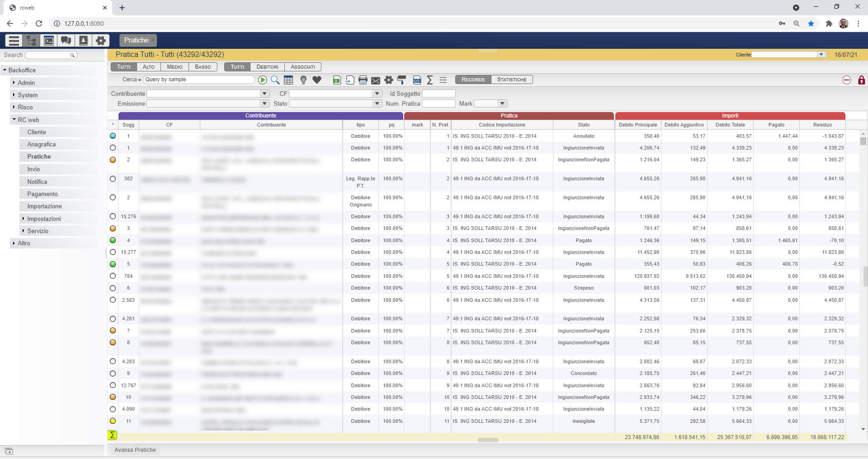Open Pagamento in the sidebar
868x459 pixels.
click(x=42, y=194)
